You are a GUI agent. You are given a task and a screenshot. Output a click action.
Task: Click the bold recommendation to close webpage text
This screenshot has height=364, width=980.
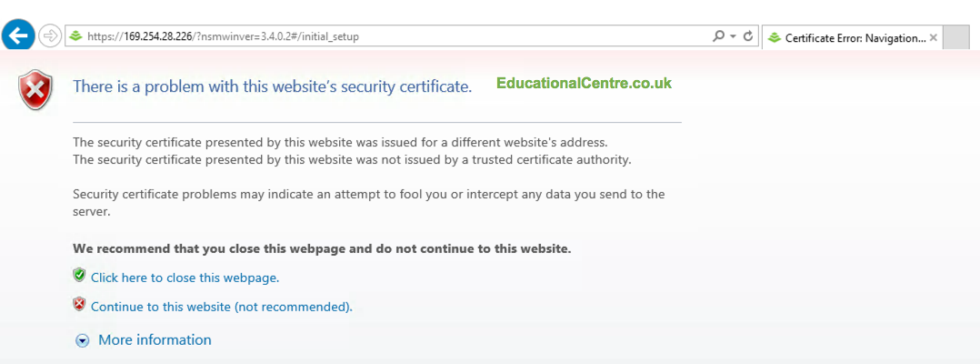click(x=322, y=248)
